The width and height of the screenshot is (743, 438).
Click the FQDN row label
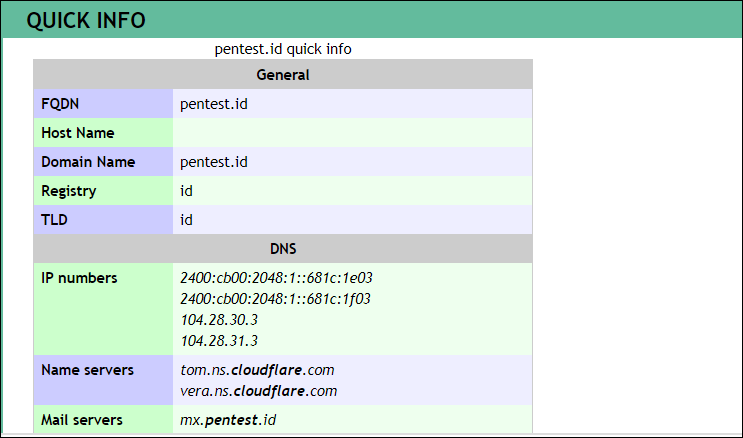pos(103,104)
